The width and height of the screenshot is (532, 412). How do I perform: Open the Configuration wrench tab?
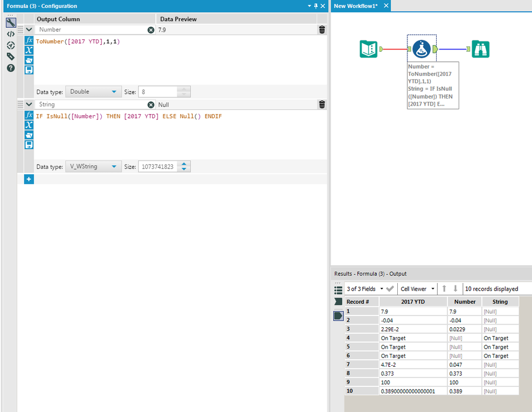(x=11, y=23)
